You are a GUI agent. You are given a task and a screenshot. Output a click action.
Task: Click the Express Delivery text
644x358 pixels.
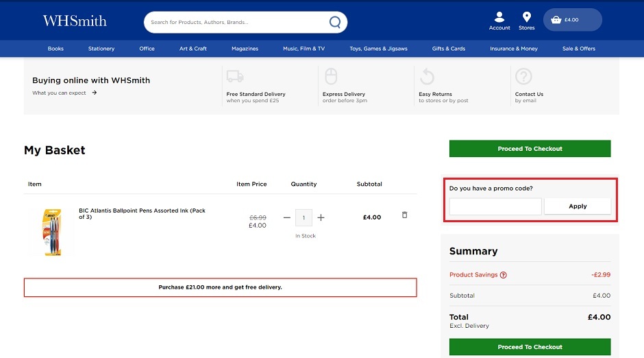coord(344,94)
